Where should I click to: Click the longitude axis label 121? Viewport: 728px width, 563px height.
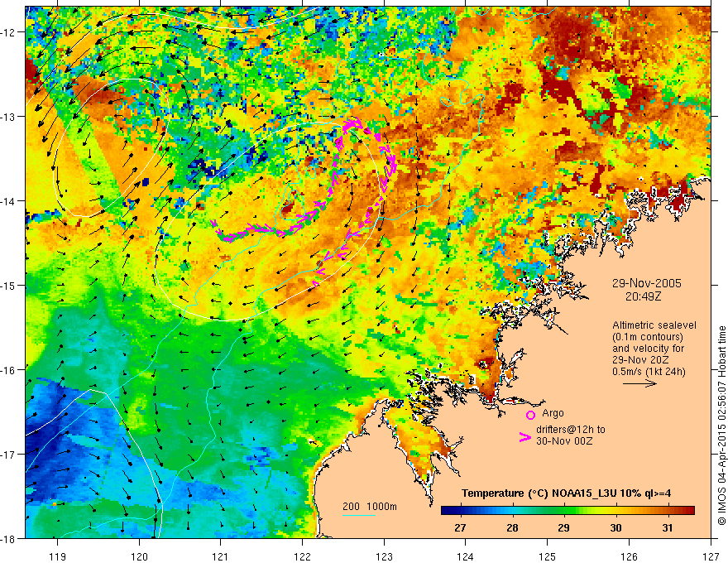point(221,556)
